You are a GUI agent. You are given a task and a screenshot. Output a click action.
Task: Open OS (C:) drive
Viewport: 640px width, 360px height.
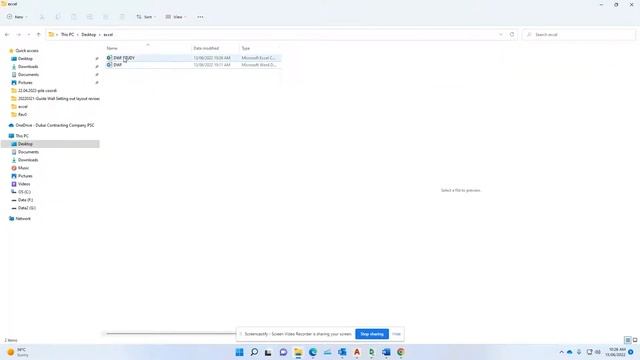click(x=24, y=192)
